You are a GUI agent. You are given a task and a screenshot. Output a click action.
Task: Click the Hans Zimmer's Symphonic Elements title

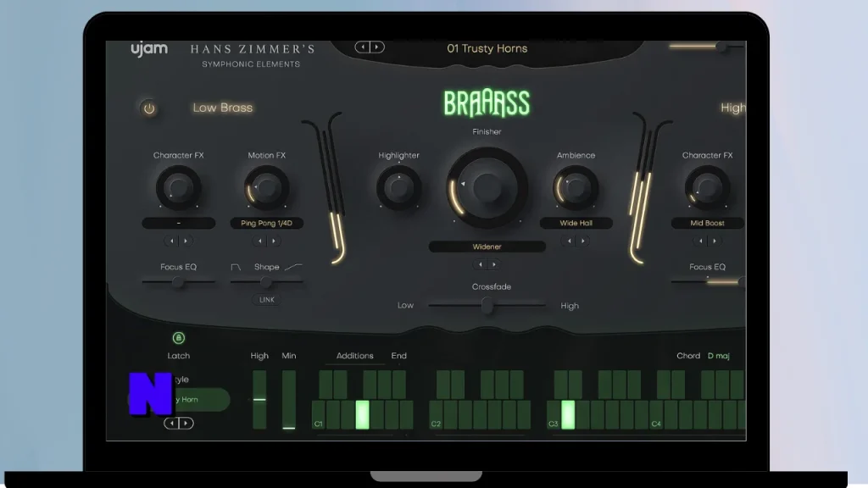pyautogui.click(x=252, y=56)
